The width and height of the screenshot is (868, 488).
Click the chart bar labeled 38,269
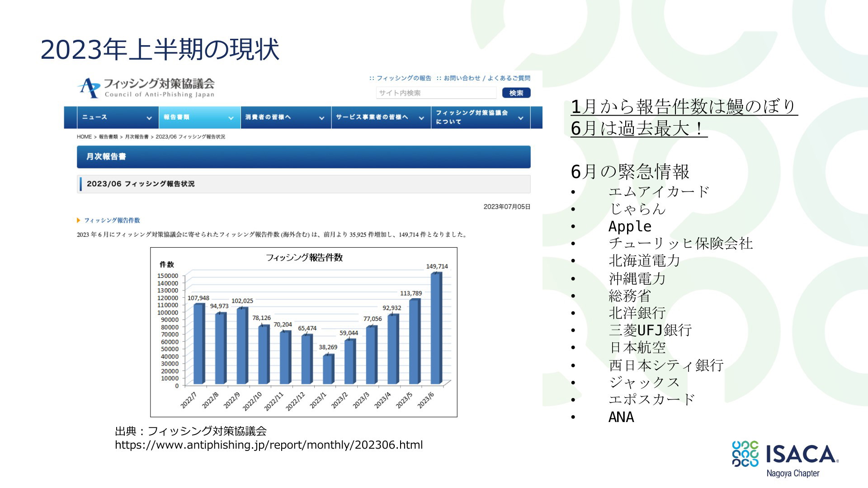[x=329, y=370]
